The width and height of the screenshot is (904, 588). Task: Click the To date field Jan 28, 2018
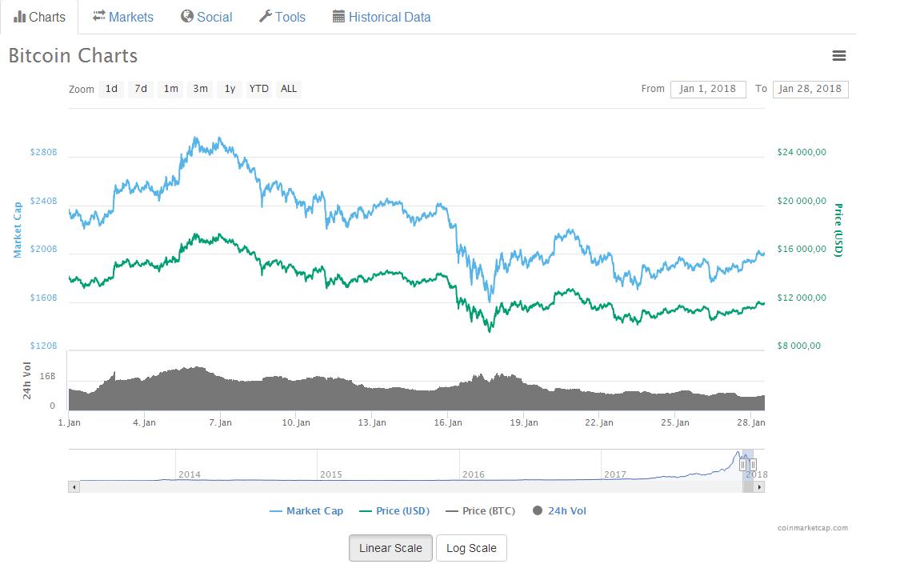(810, 89)
